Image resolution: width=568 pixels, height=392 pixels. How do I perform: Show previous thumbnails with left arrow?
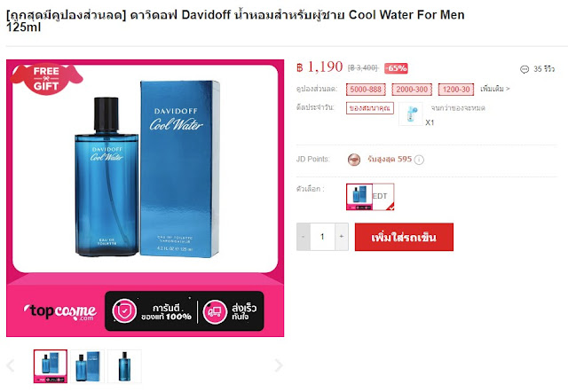11,365
